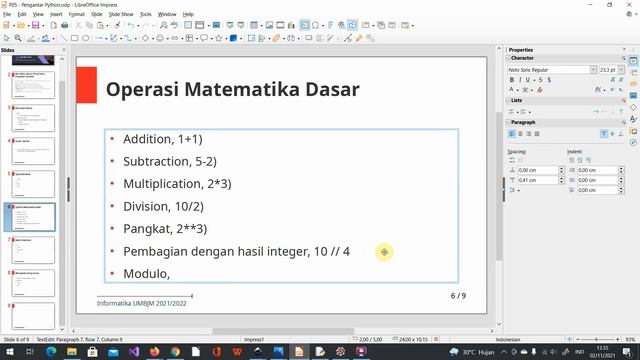Collapse the Paragraph section

(x=509, y=122)
